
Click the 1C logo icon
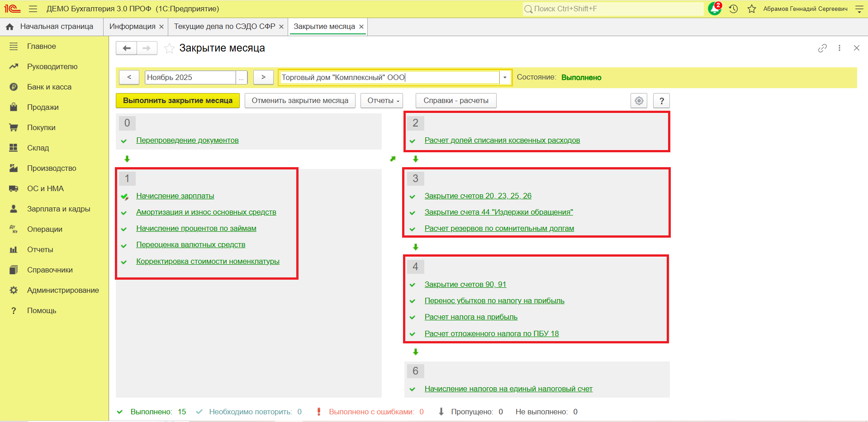pyautogui.click(x=12, y=9)
